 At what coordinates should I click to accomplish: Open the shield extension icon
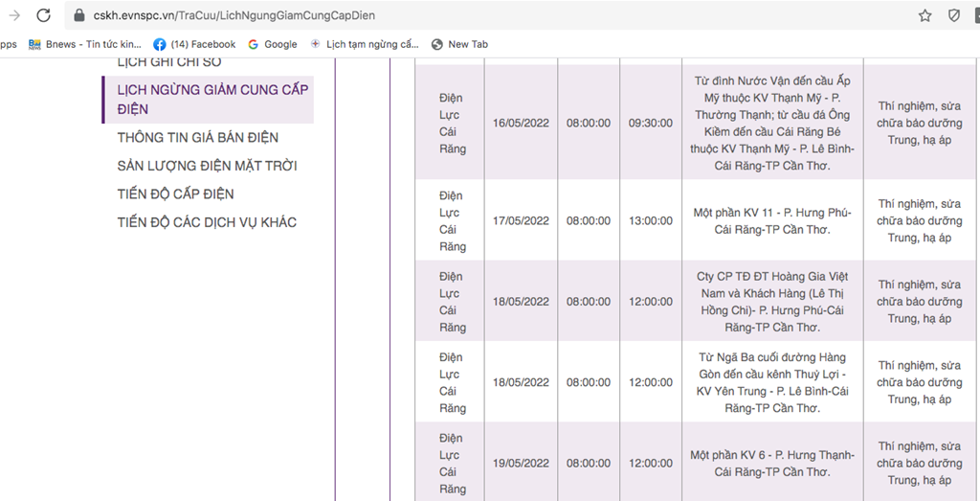pyautogui.click(x=954, y=15)
